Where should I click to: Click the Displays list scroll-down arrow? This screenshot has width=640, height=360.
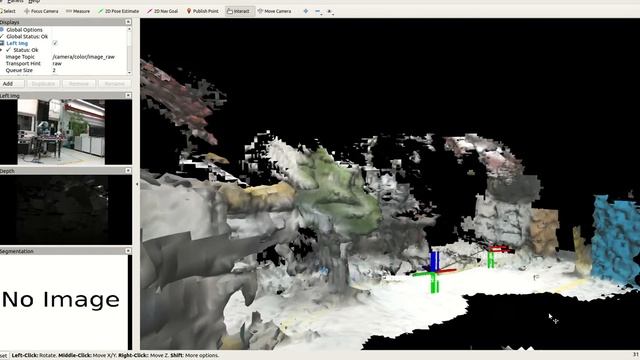pyautogui.click(x=129, y=72)
